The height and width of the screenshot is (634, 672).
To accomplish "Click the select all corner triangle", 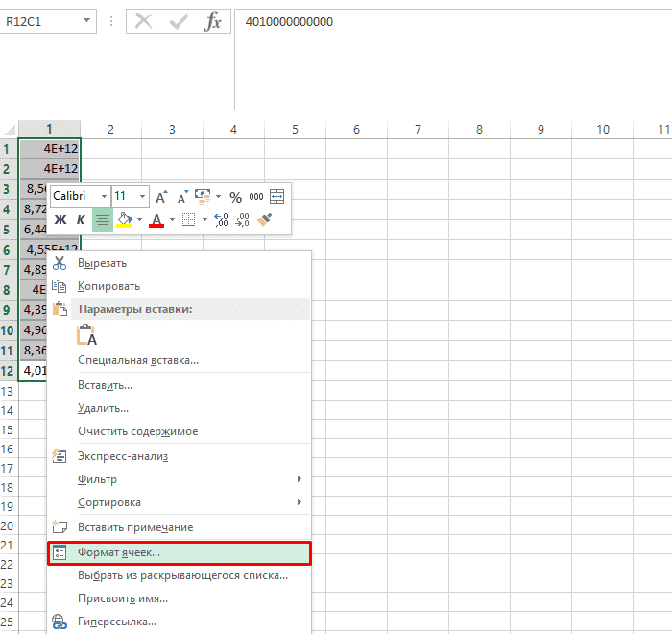I will pos(9,130).
